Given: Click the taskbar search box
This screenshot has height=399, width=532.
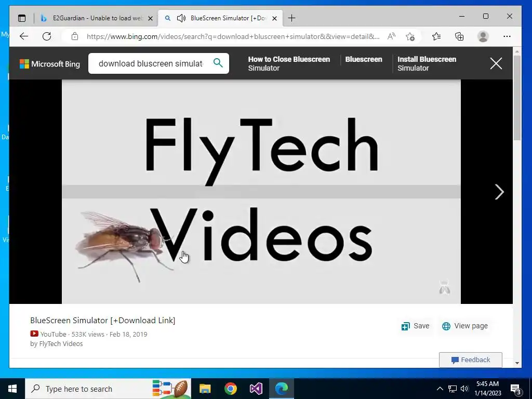Looking at the screenshot, I should pos(108,389).
